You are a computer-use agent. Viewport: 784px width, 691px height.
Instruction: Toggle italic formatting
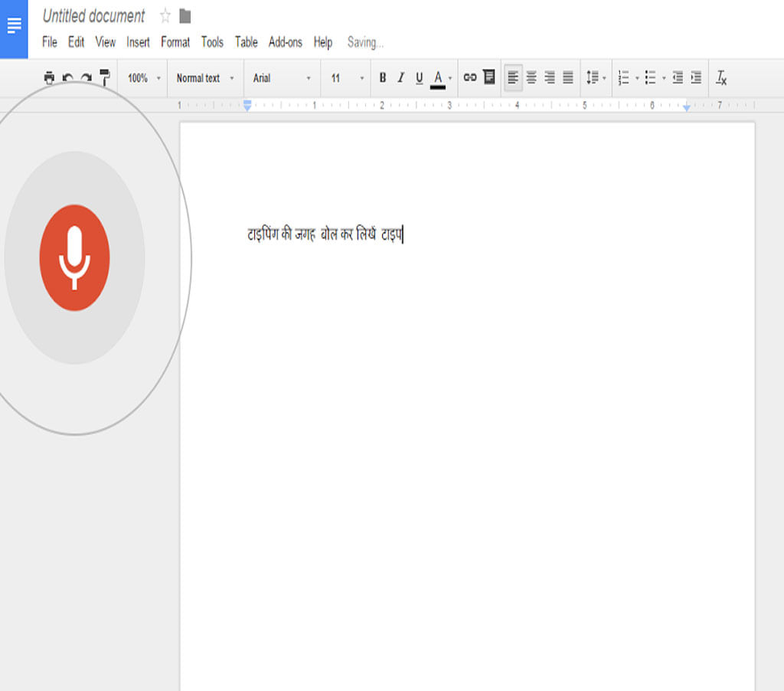pyautogui.click(x=400, y=77)
